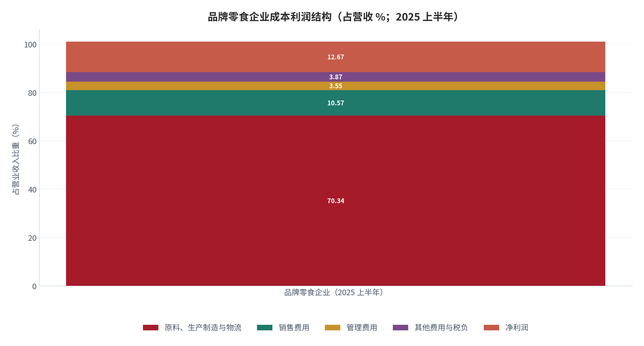Click the green 销售费用 legend swatch
Screen dimensions: 644x346
click(x=265, y=328)
